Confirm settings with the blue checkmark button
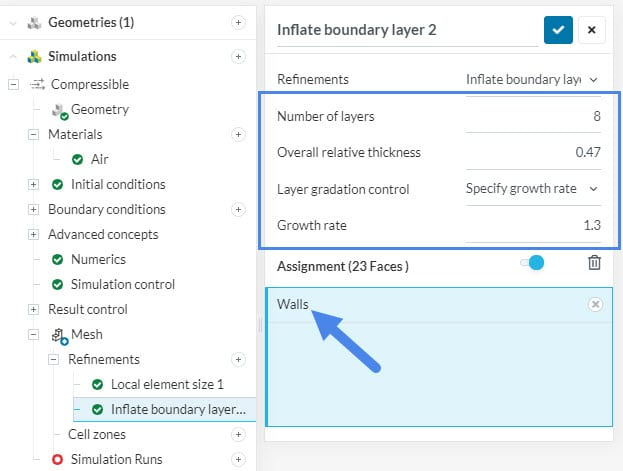The height and width of the screenshot is (471, 623). [558, 30]
